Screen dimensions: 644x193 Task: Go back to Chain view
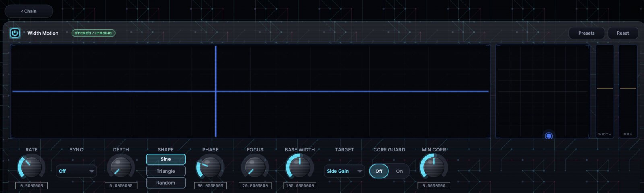click(x=29, y=11)
